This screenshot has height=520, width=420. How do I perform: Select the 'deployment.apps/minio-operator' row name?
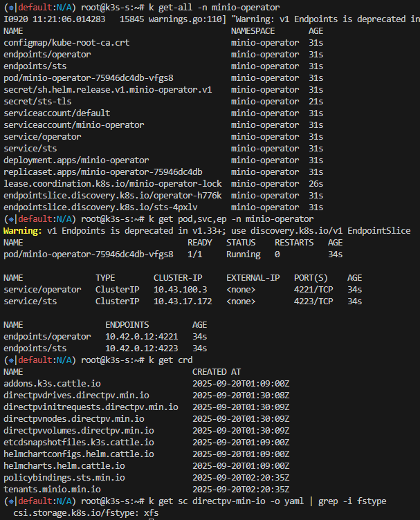[76, 160]
